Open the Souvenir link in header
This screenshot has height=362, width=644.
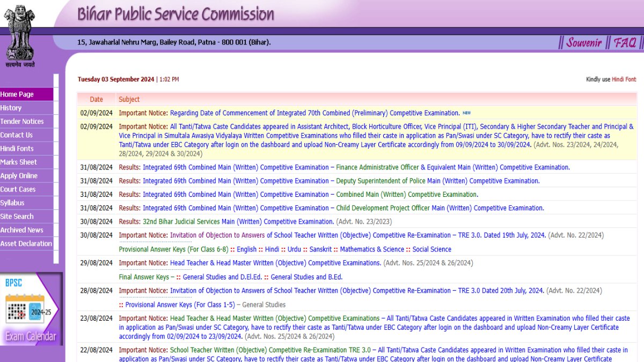tap(584, 42)
